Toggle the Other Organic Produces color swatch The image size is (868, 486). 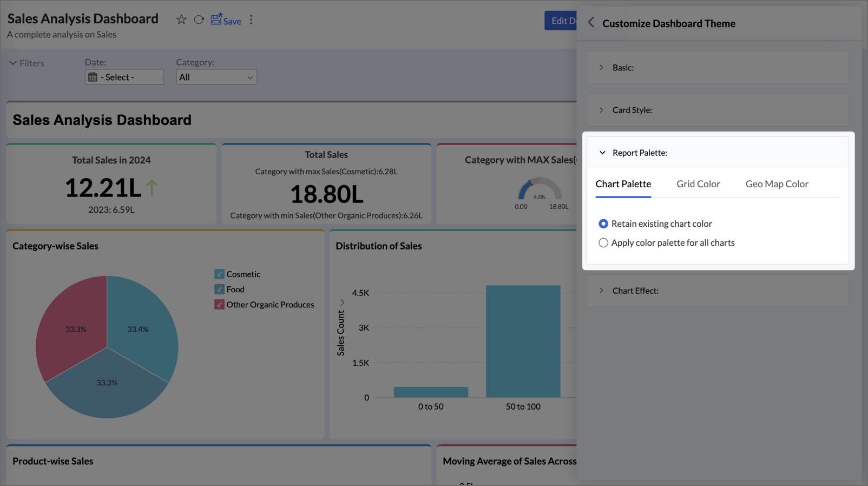(219, 305)
